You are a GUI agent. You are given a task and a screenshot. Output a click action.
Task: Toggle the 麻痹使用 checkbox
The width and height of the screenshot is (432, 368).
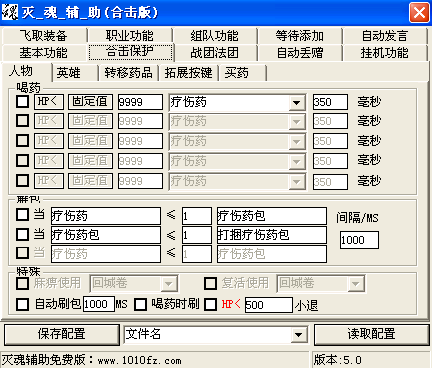(x=22, y=284)
